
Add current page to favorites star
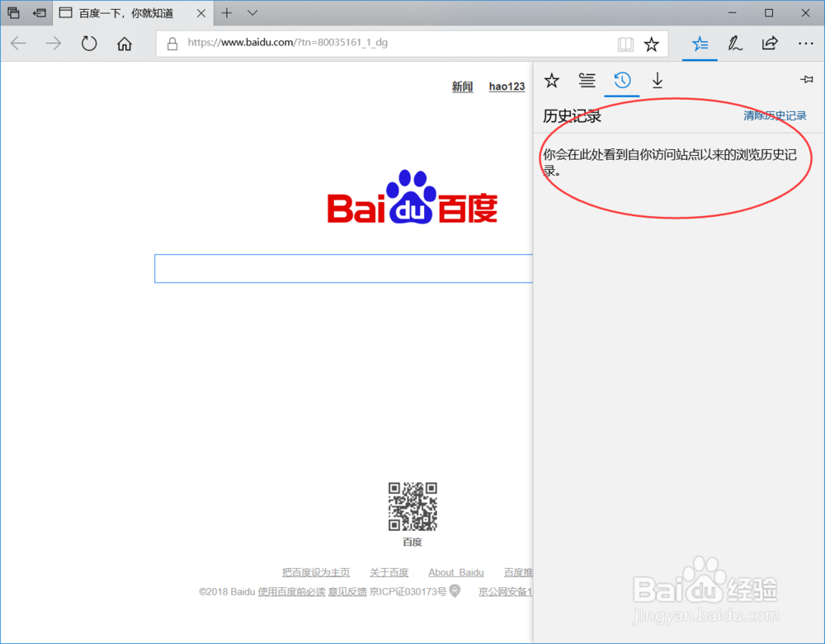[652, 44]
